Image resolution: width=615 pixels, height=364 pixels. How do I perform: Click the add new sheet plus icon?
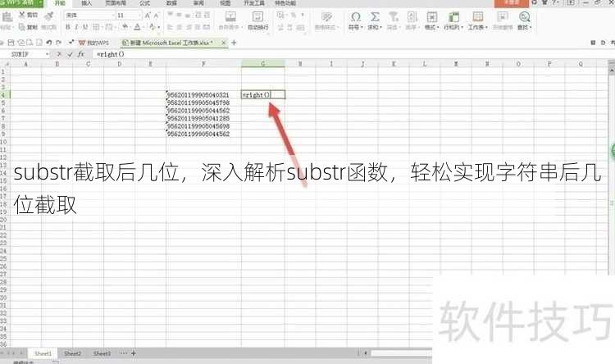click(x=134, y=353)
